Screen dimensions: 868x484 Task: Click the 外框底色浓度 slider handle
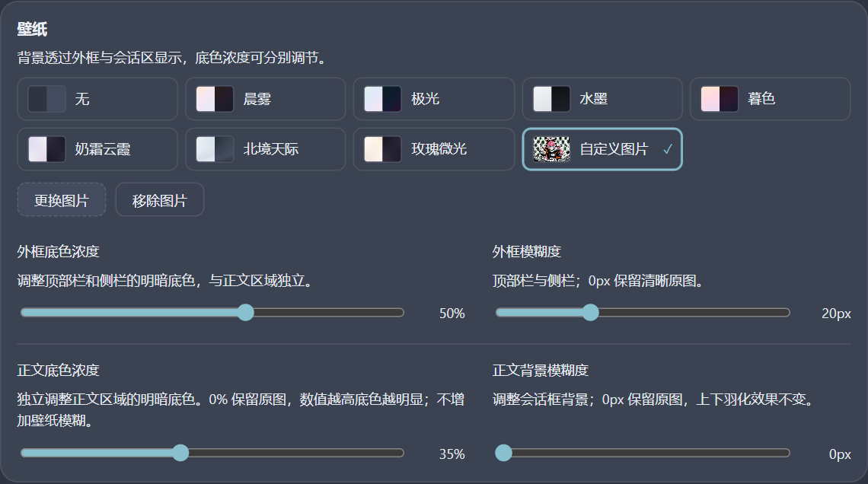245,313
